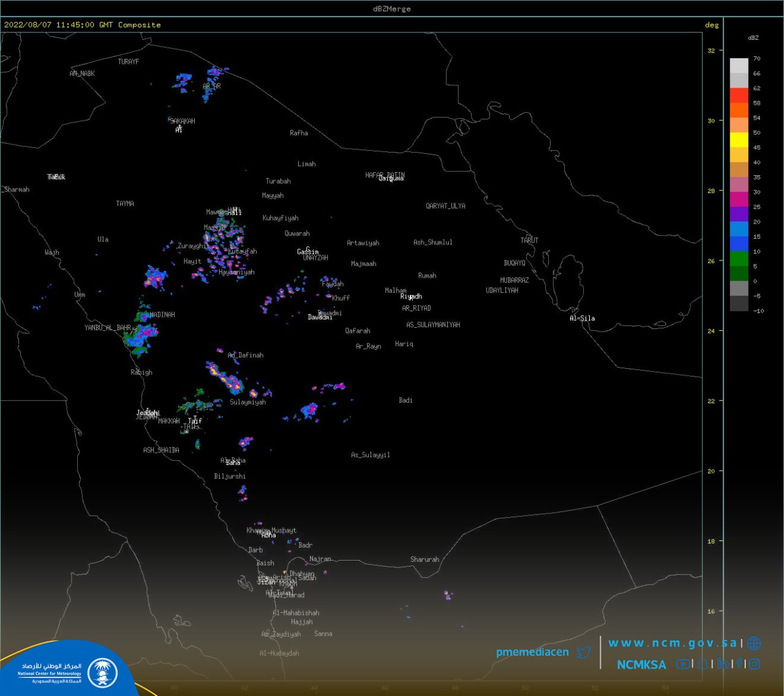Click the AS_SULAYMANIYAH label
The width and height of the screenshot is (784, 696).
[x=433, y=325]
